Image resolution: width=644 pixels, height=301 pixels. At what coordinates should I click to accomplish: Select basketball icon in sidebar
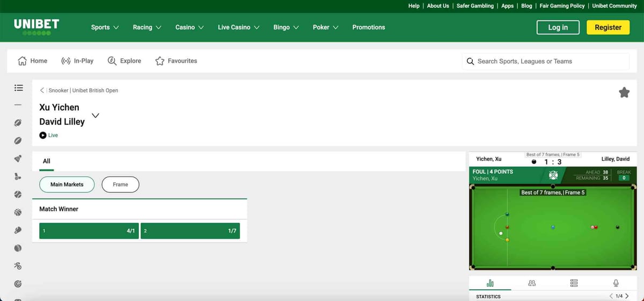[18, 212]
